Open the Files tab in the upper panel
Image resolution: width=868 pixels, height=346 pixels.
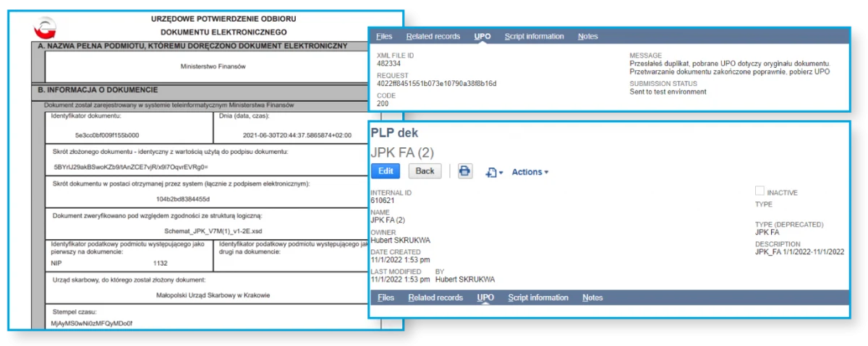pos(385,36)
